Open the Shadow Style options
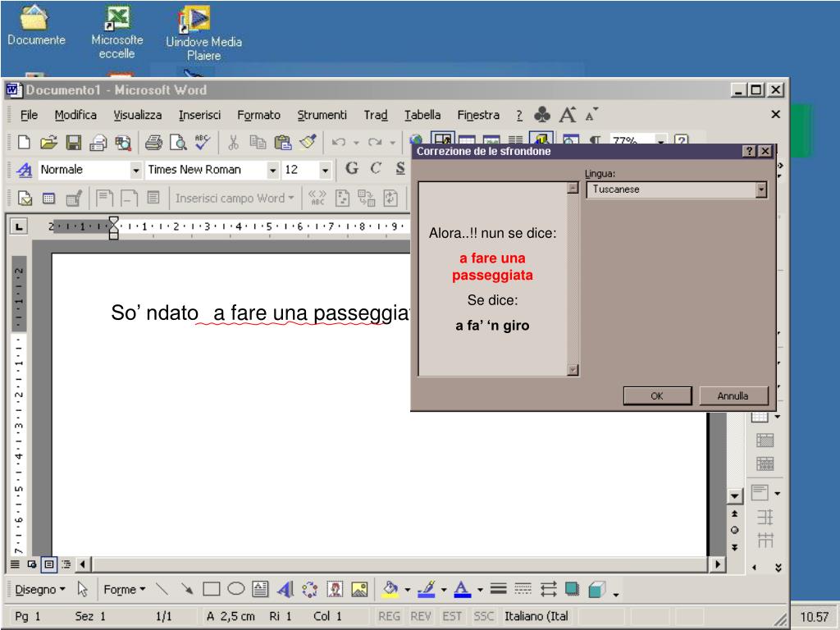 [572, 589]
